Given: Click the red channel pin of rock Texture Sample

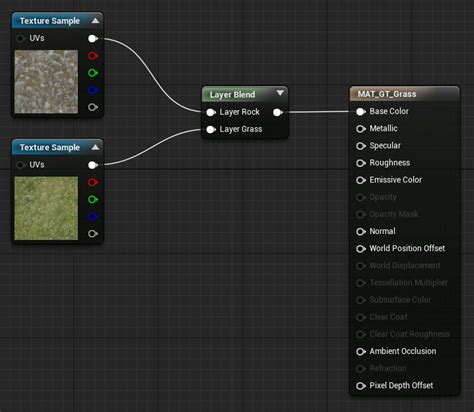Looking at the screenshot, I should pos(93,56).
